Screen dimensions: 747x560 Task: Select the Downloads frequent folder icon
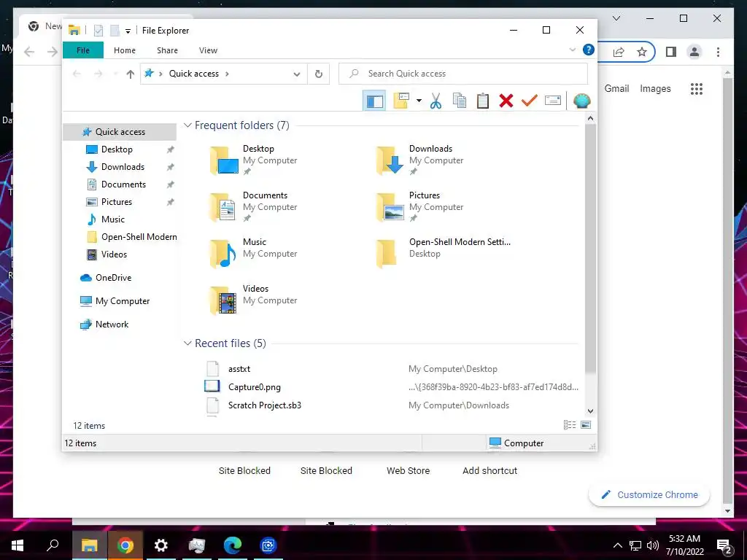point(390,160)
